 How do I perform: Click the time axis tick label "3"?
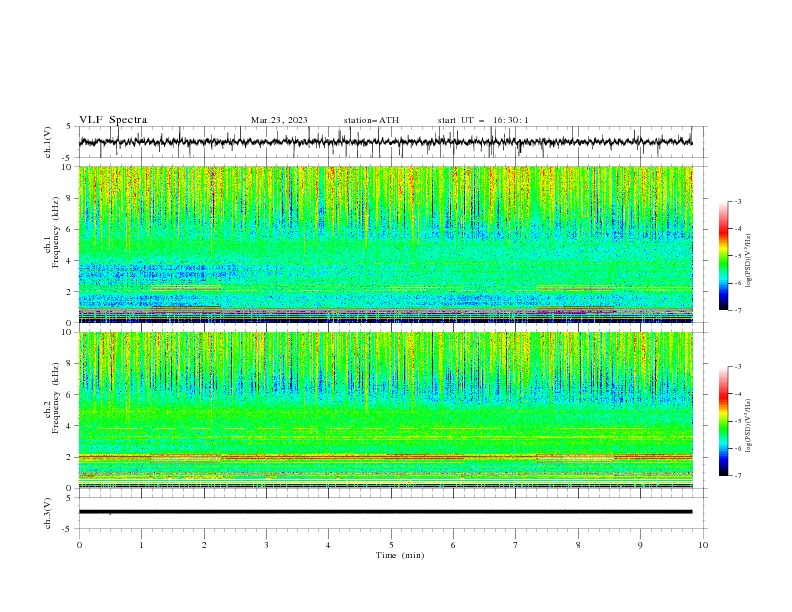(266, 545)
